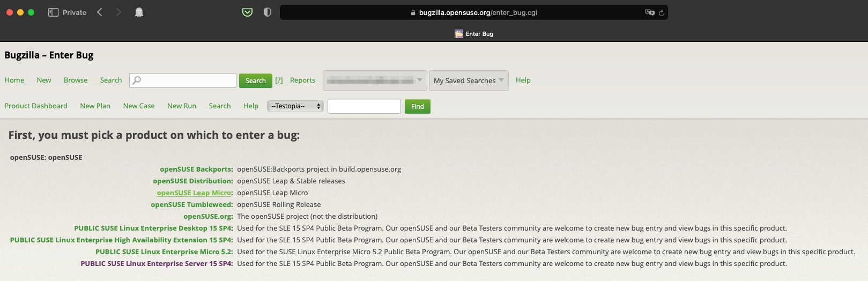This screenshot has height=281, width=868.
Task: Toggle the Safari sidebar icon
Action: click(x=53, y=12)
